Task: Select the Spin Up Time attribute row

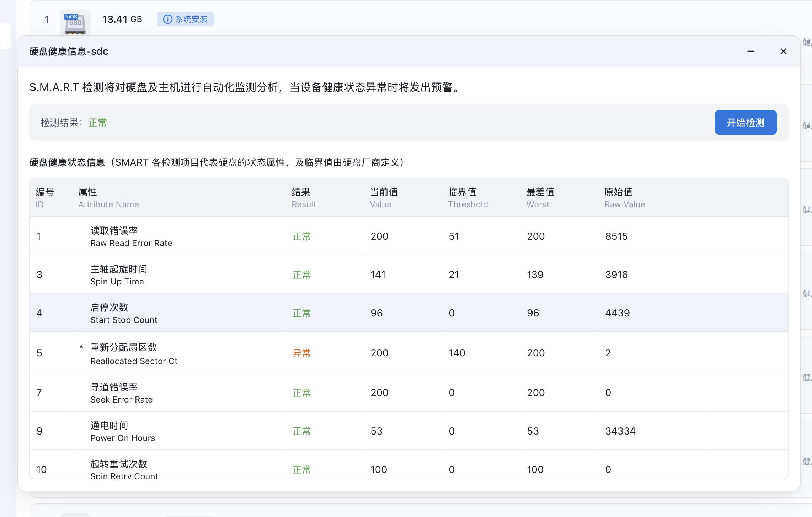Action: tap(409, 275)
